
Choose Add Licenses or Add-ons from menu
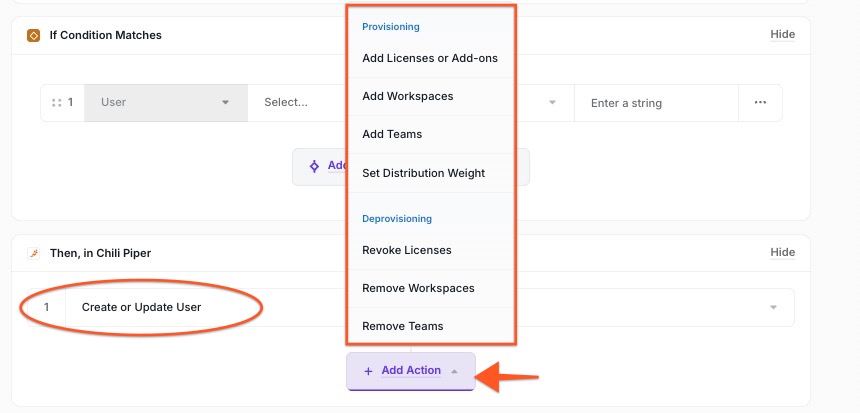coord(430,58)
